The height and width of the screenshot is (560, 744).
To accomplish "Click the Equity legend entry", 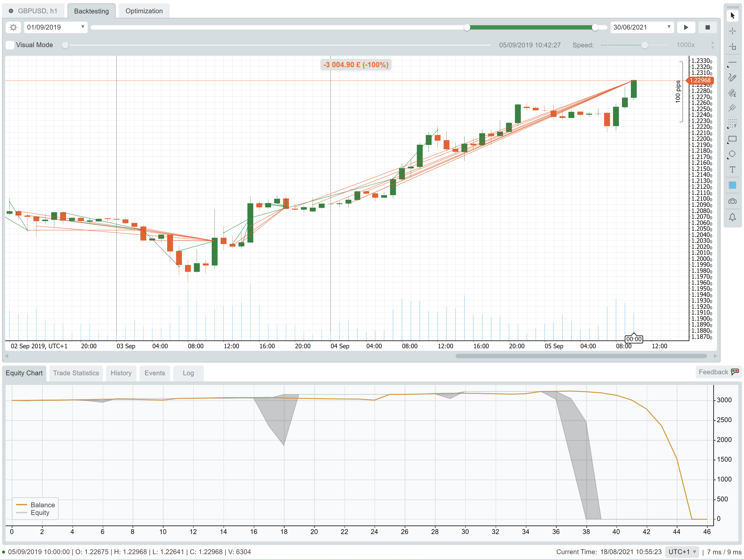I will 33,513.
